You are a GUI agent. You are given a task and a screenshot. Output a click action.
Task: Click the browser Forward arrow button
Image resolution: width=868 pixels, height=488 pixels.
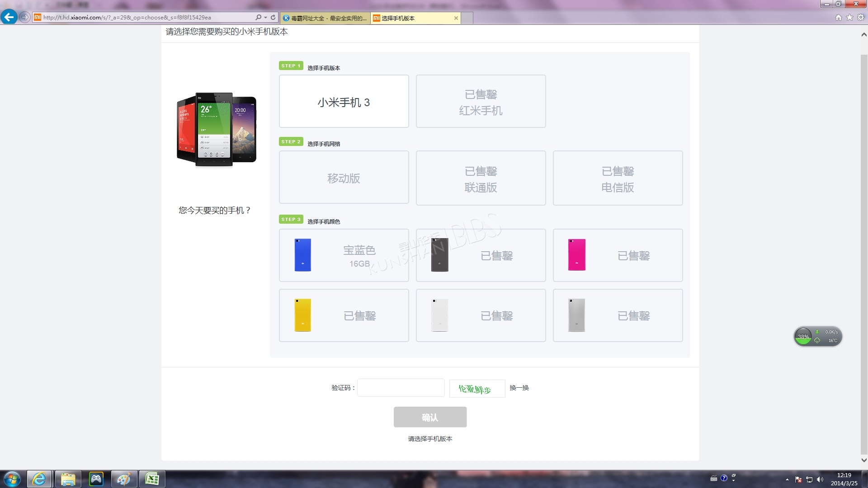tap(24, 17)
